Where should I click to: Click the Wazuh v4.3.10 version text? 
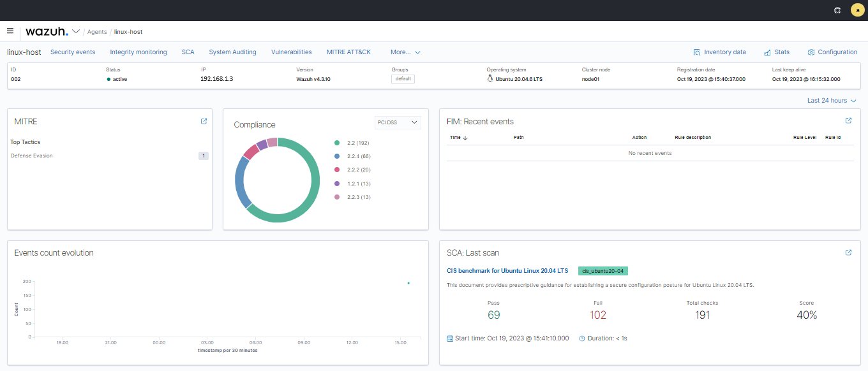tap(313, 80)
